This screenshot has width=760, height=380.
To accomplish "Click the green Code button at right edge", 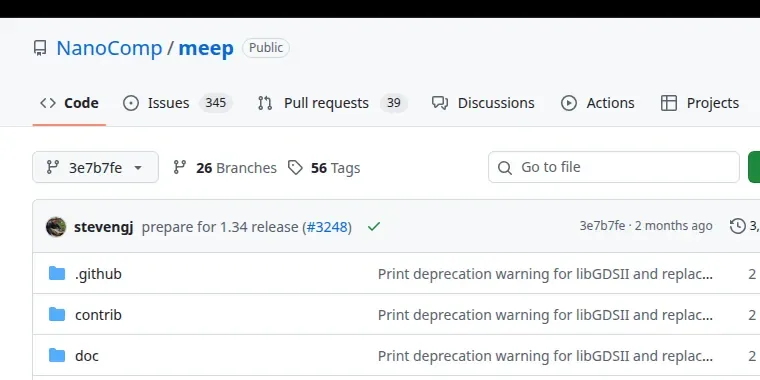I will [754, 167].
